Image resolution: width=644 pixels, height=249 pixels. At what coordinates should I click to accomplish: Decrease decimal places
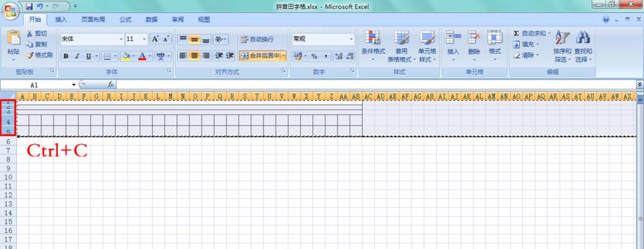tap(350, 56)
